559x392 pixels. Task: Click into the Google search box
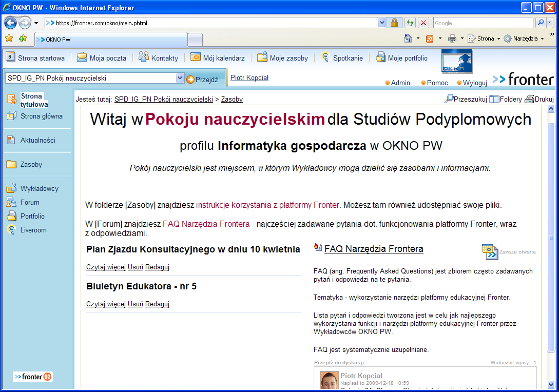483,23
